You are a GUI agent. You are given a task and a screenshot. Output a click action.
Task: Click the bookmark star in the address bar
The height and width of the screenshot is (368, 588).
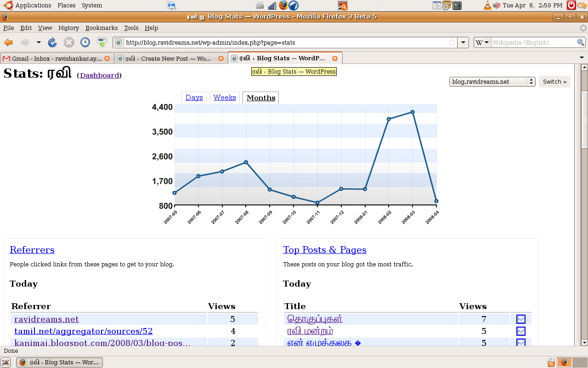452,42
